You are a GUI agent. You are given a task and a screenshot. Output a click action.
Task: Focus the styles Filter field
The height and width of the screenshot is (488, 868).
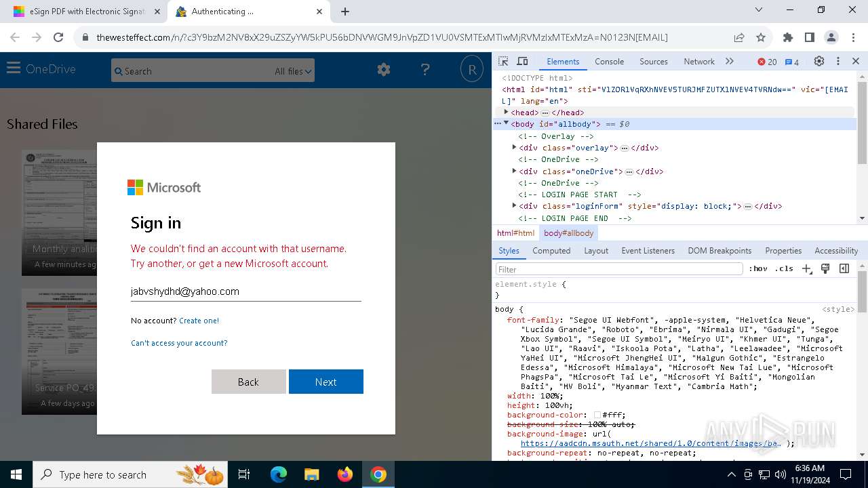(x=619, y=269)
